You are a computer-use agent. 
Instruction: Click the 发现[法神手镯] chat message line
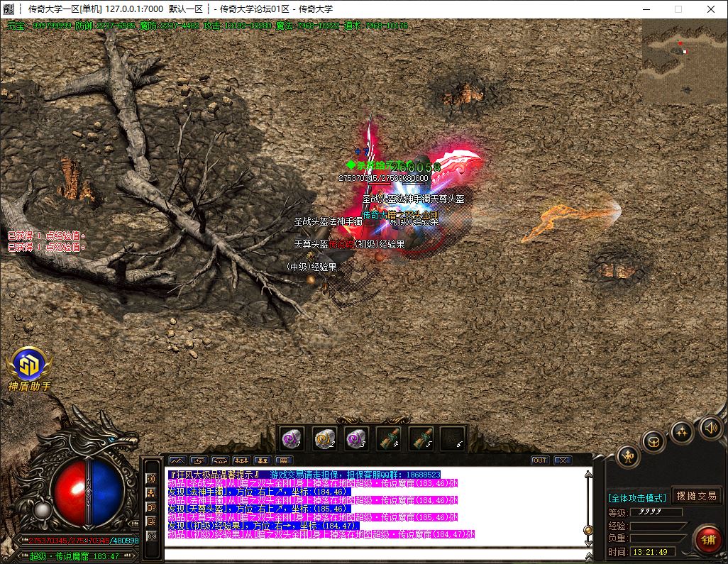pos(258,492)
